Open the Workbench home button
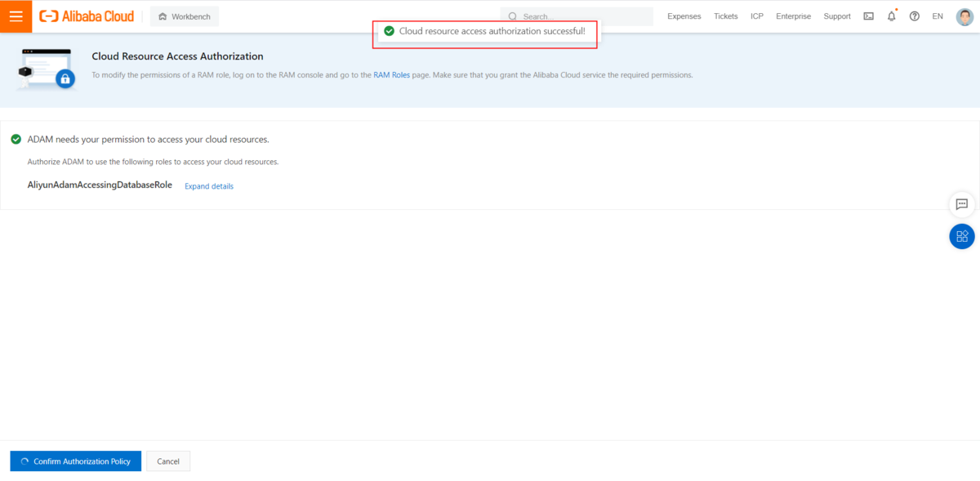This screenshot has width=980, height=481. [x=185, y=16]
